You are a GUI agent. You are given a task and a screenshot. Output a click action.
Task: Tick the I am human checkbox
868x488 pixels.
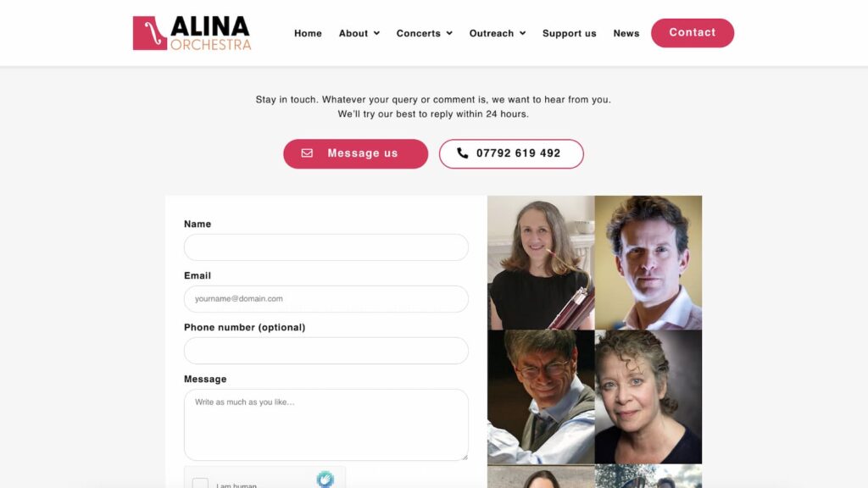point(200,483)
